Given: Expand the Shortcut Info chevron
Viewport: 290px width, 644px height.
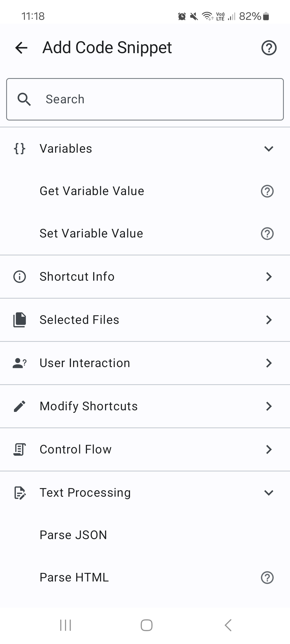Looking at the screenshot, I should tap(269, 277).
